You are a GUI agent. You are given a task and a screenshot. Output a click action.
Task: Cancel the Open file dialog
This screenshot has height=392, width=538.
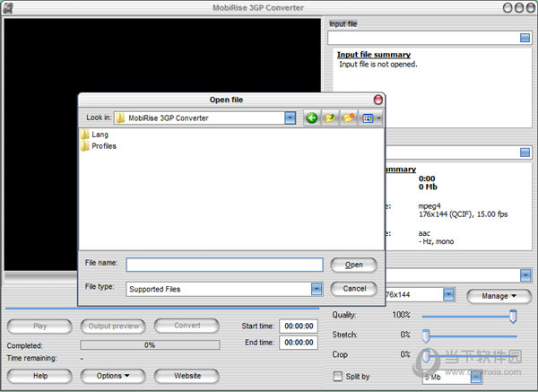(354, 289)
